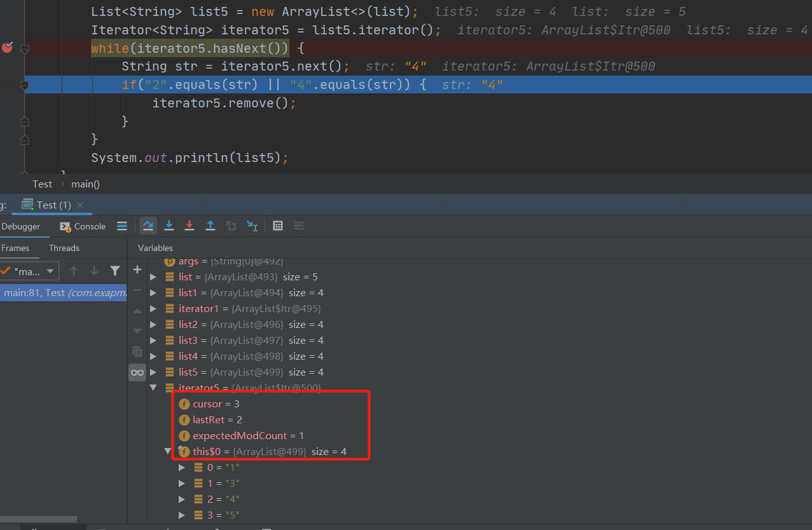This screenshot has width=812, height=530.
Task: Click the list4 = {ArrayList@498} text
Action: pos(231,356)
